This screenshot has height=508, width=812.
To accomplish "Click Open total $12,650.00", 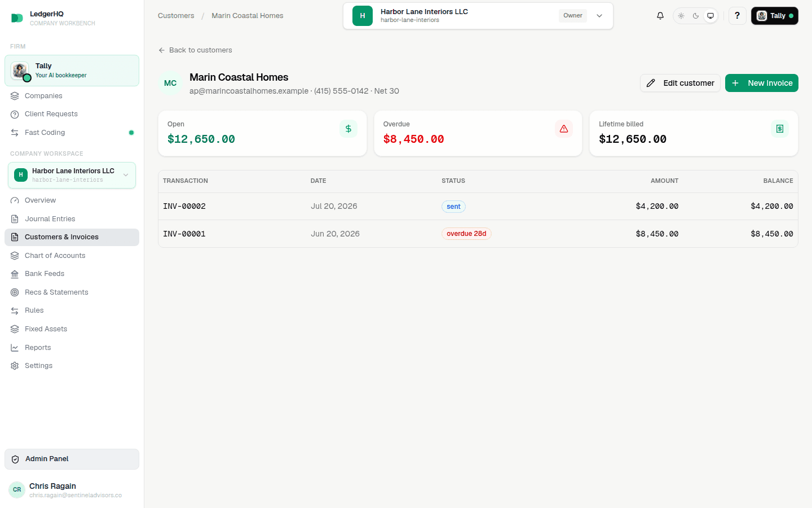I will point(201,139).
